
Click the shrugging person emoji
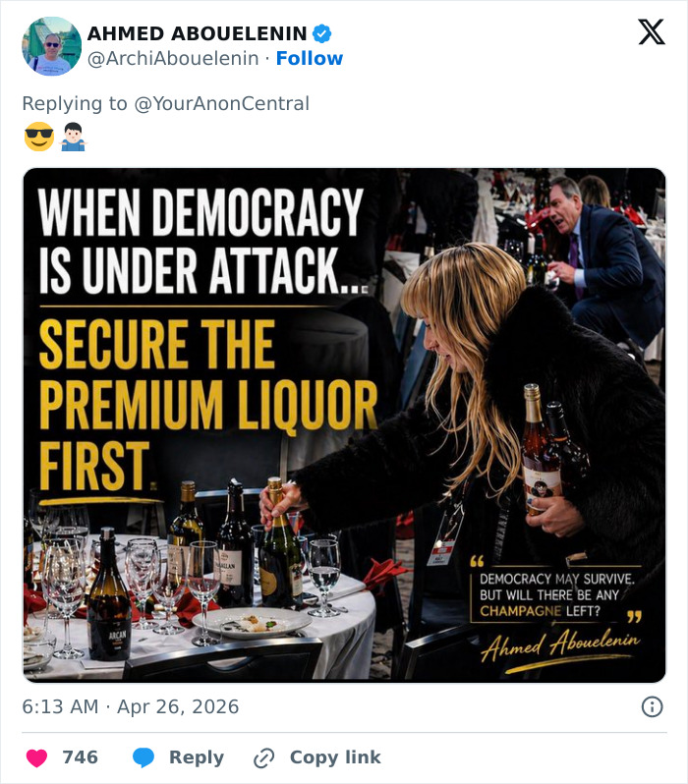click(x=73, y=138)
